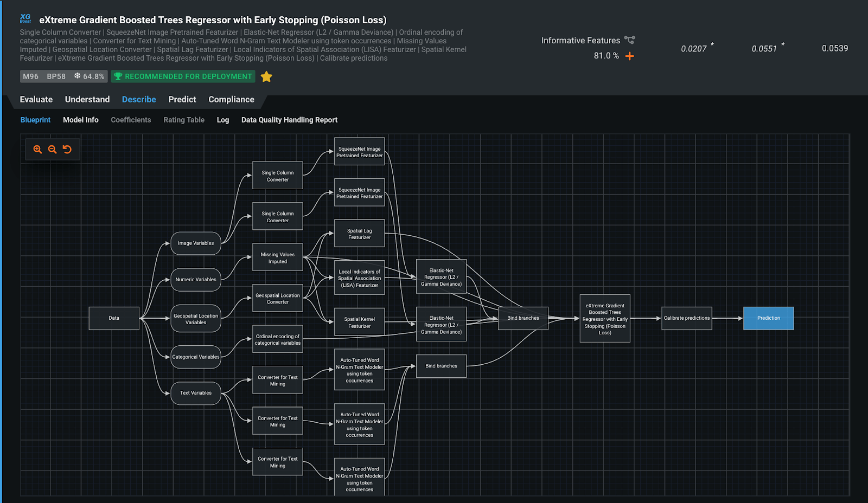The image size is (868, 503).
Task: Click the Recommended for Deployment trophy badge
Action: point(183,76)
